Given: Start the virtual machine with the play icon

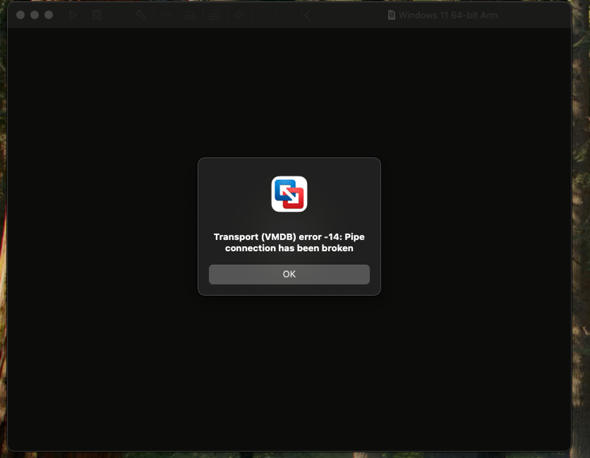Looking at the screenshot, I should tap(73, 15).
